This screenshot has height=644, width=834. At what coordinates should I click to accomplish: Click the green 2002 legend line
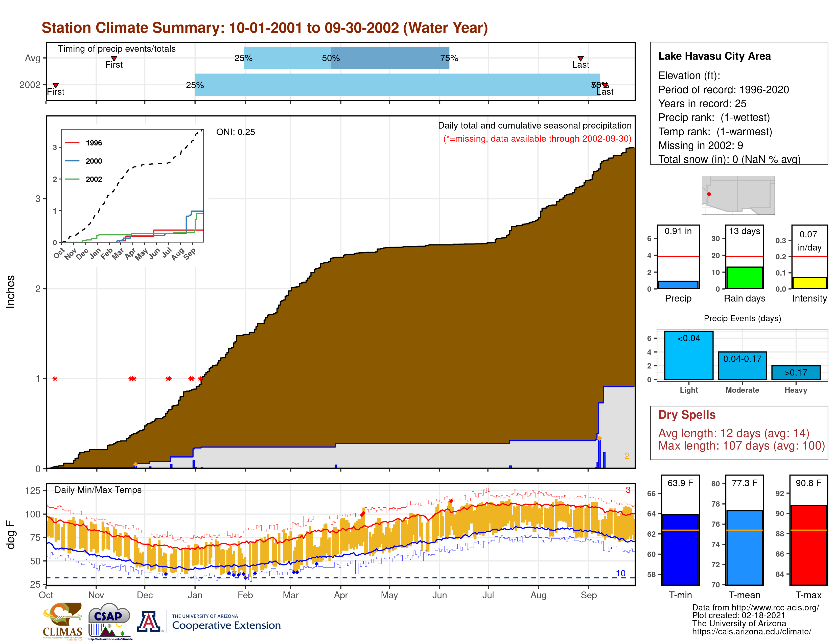click(x=72, y=179)
